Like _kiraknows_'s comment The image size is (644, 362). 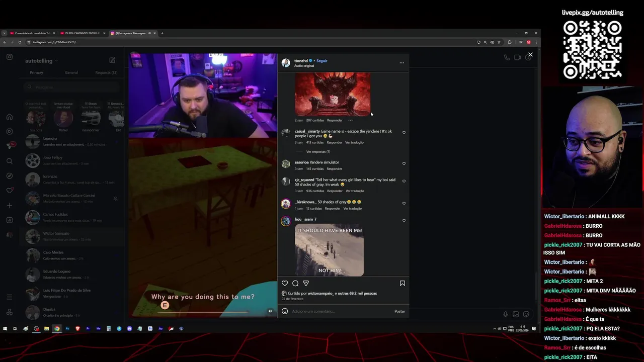tap(404, 204)
